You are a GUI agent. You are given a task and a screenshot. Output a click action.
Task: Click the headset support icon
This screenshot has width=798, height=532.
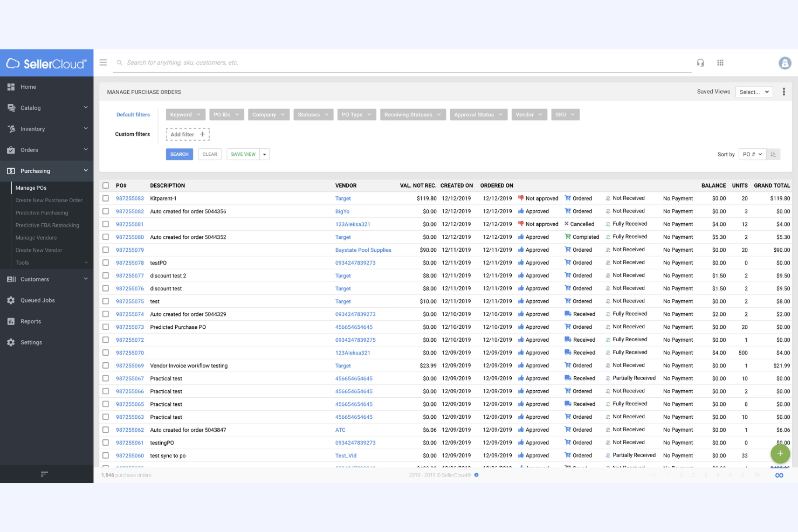pyautogui.click(x=700, y=63)
